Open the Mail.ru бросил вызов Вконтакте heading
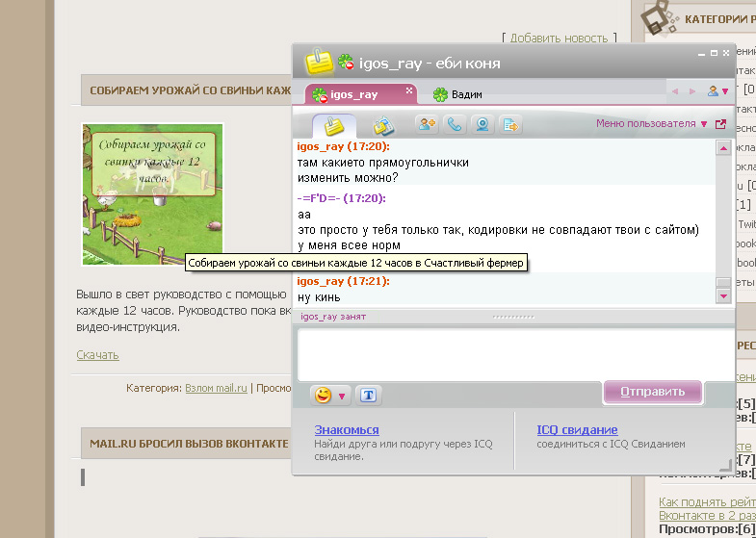The height and width of the screenshot is (538, 756). [189, 443]
